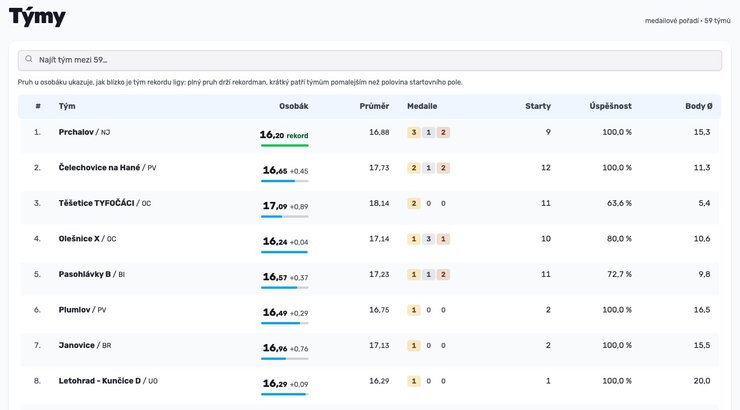Open Těšetice TYFOČÁCI team link
The image size is (740, 410).
pos(96,203)
